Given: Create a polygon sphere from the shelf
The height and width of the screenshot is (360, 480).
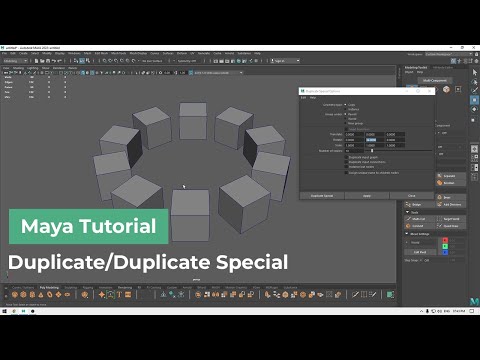Looking at the screenshot, I should (15, 294).
